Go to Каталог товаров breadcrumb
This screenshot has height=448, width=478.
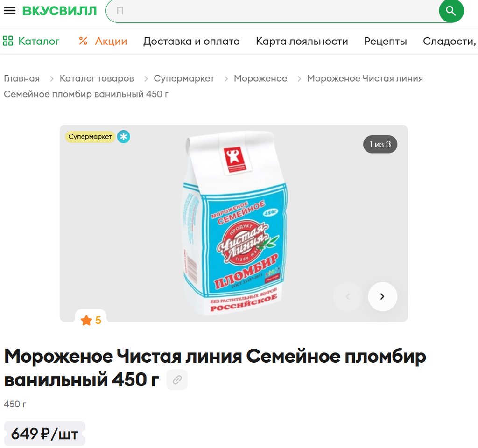[x=97, y=78]
